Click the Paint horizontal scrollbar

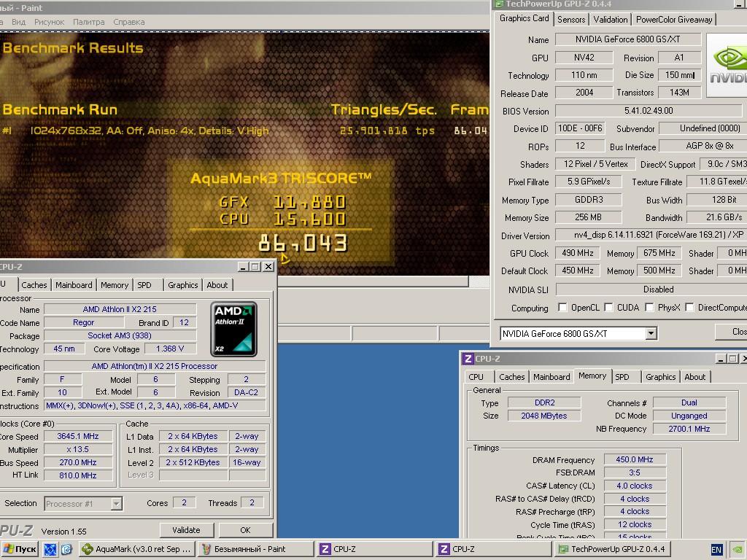[x=373, y=281]
